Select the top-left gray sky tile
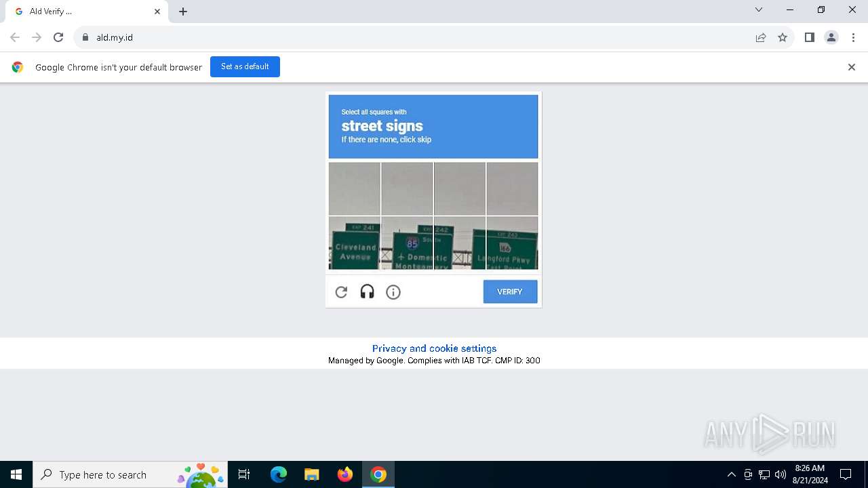The width and height of the screenshot is (868, 488). click(x=355, y=189)
